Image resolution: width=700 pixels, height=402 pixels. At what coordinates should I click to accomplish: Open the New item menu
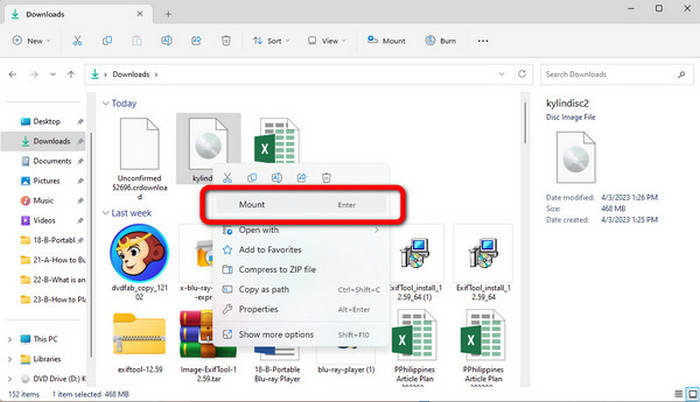point(31,41)
